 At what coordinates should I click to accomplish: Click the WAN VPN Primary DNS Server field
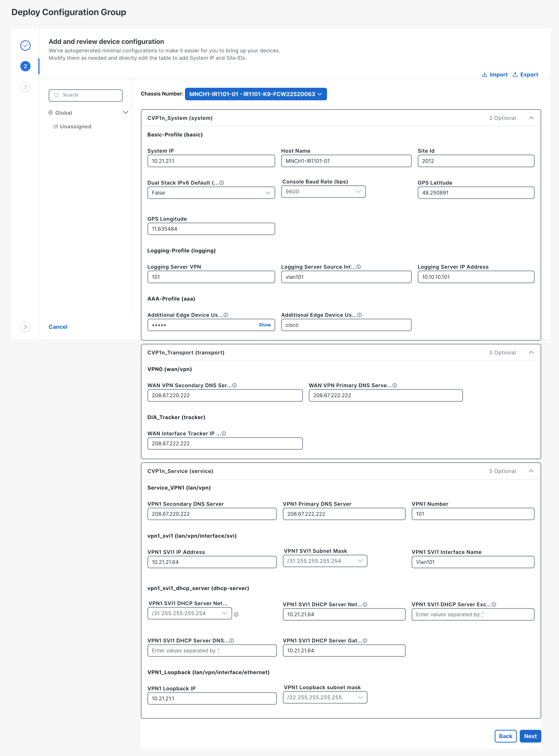[385, 396]
